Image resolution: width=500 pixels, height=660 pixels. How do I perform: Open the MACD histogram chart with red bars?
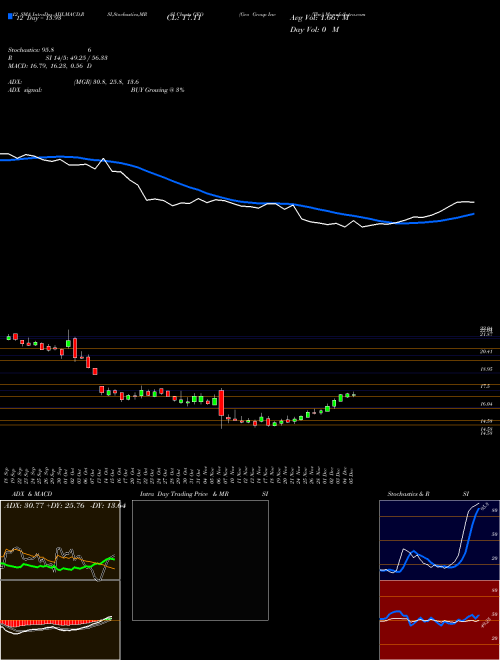point(60,620)
